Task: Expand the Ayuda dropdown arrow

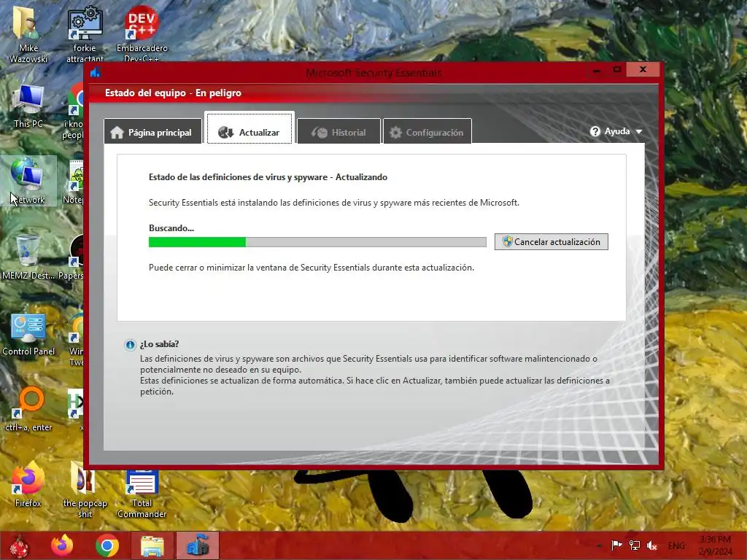Action: click(639, 131)
